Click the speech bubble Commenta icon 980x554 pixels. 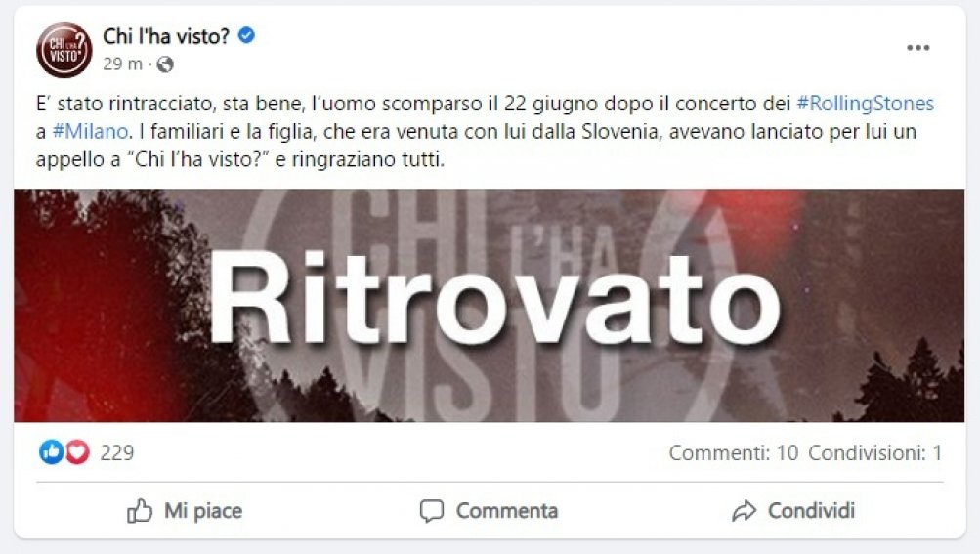431,511
